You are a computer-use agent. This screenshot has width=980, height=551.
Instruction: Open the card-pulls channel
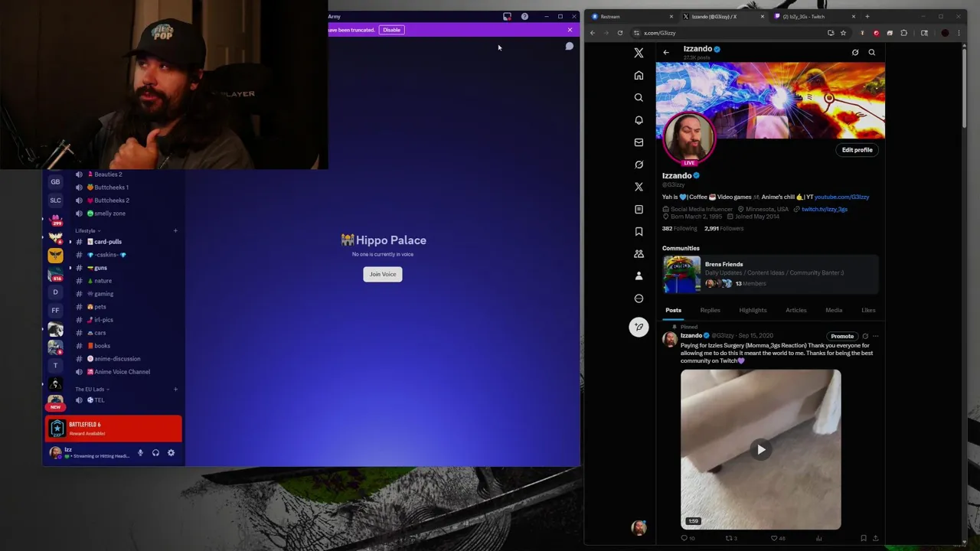click(x=107, y=241)
